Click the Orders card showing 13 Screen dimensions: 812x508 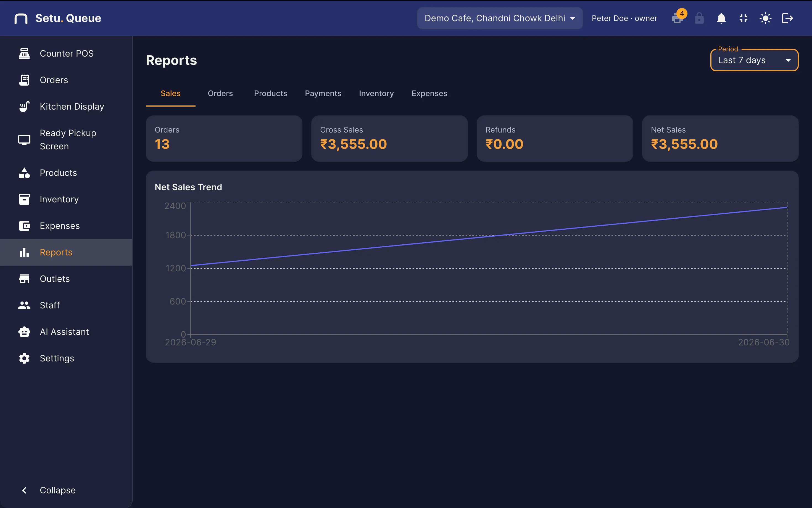click(x=224, y=138)
